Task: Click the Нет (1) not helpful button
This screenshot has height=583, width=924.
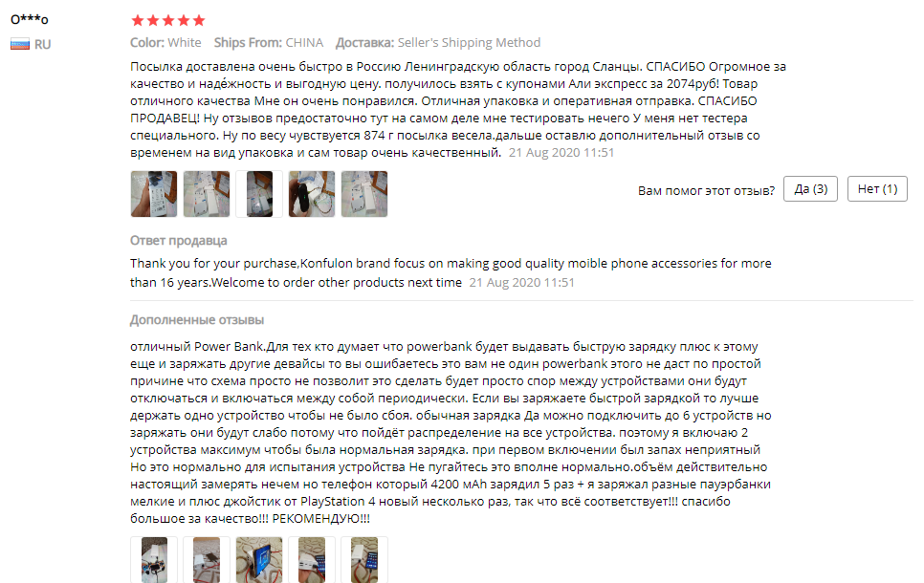Action: coord(877,189)
